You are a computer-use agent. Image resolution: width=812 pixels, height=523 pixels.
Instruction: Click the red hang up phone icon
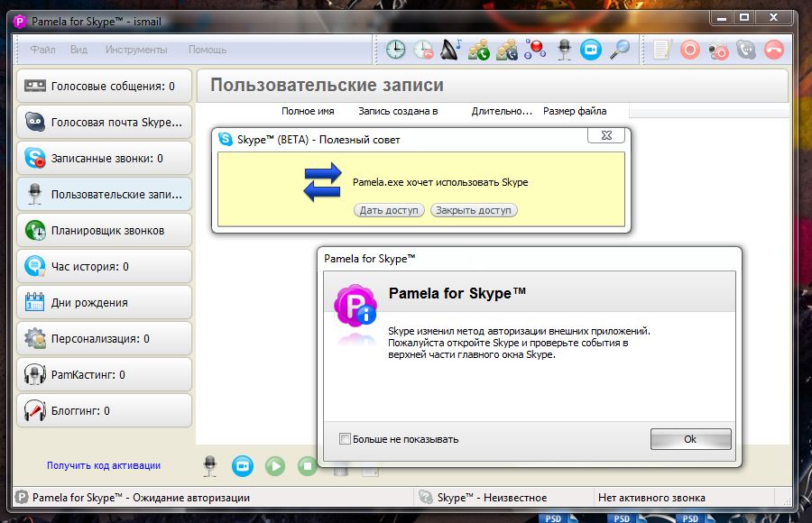[774, 50]
